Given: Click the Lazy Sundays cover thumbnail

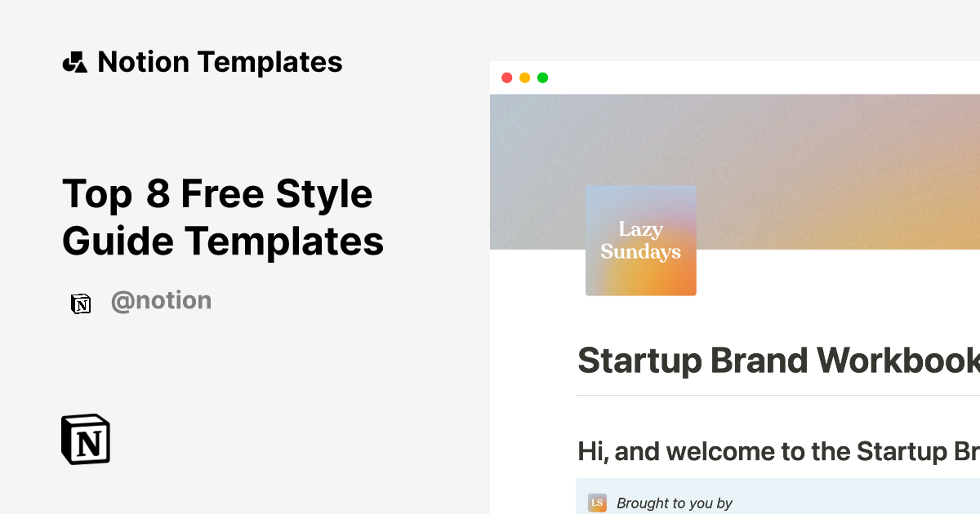Looking at the screenshot, I should pos(641,240).
